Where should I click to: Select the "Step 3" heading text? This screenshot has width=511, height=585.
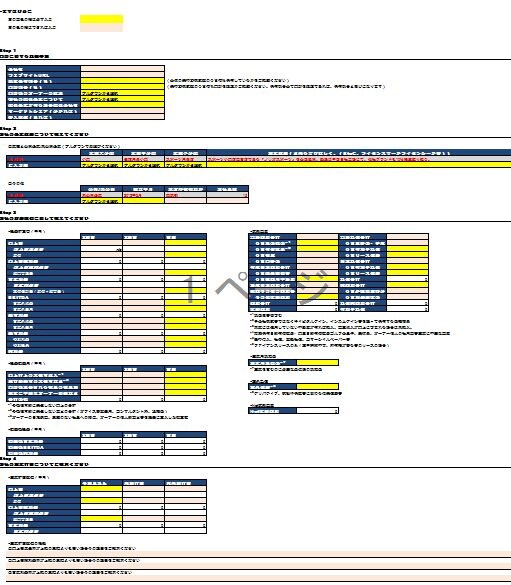coord(8,212)
